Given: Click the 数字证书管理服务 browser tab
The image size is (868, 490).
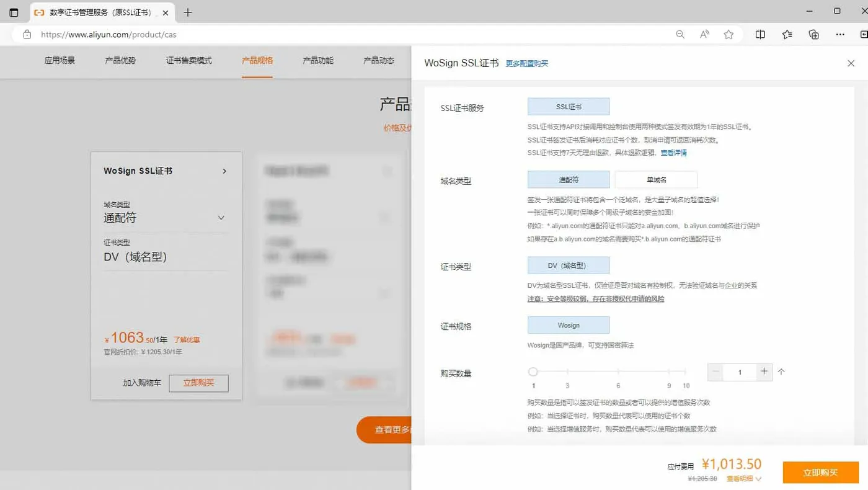Looking at the screenshot, I should point(102,12).
